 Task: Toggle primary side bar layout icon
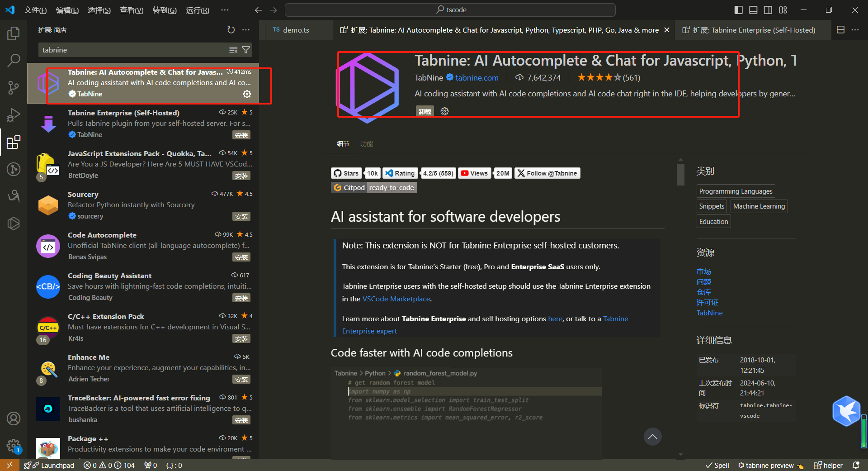739,10
